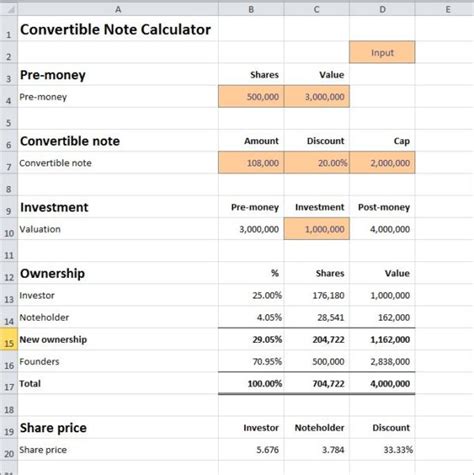This screenshot has height=475, width=474.
Task: Select column B header
Action: (251, 10)
